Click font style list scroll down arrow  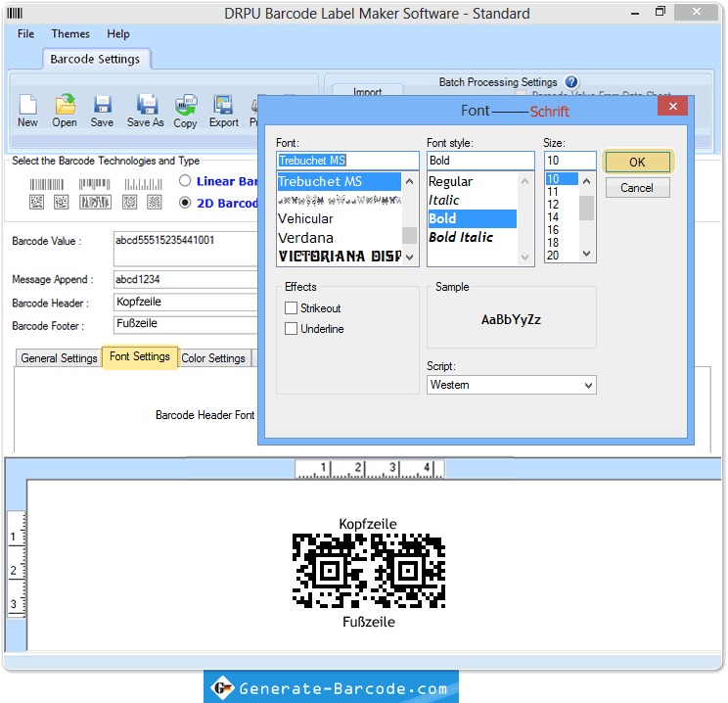tap(525, 257)
